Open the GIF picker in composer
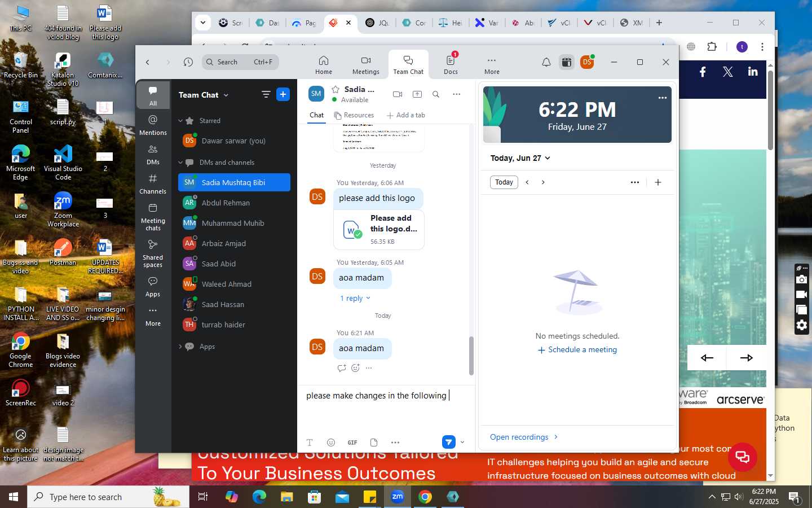 [x=352, y=443]
